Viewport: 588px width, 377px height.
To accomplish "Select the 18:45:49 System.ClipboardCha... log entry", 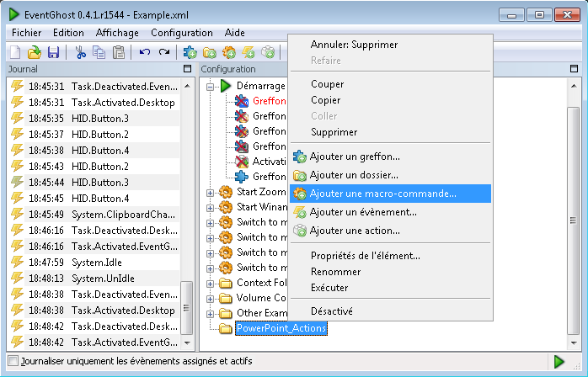I will pos(102,214).
